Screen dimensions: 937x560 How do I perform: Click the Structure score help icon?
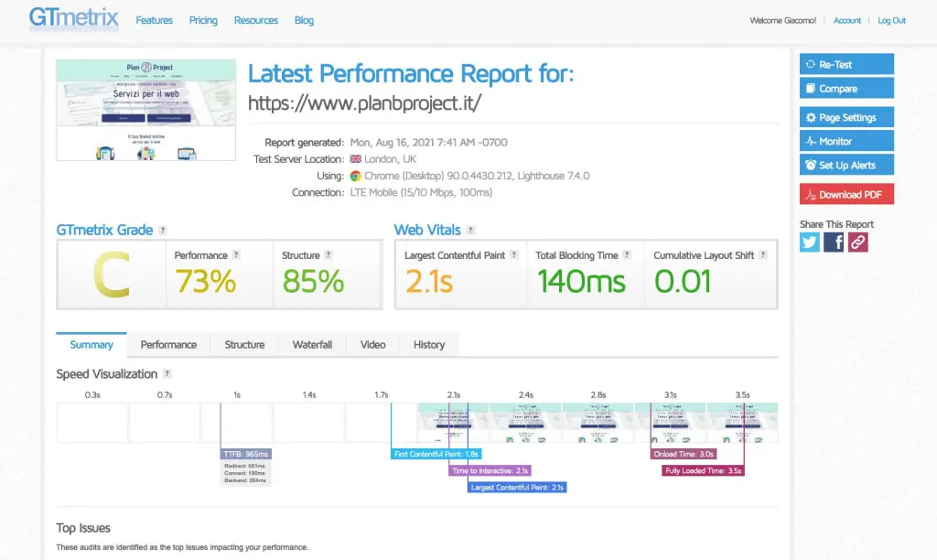pos(328,255)
